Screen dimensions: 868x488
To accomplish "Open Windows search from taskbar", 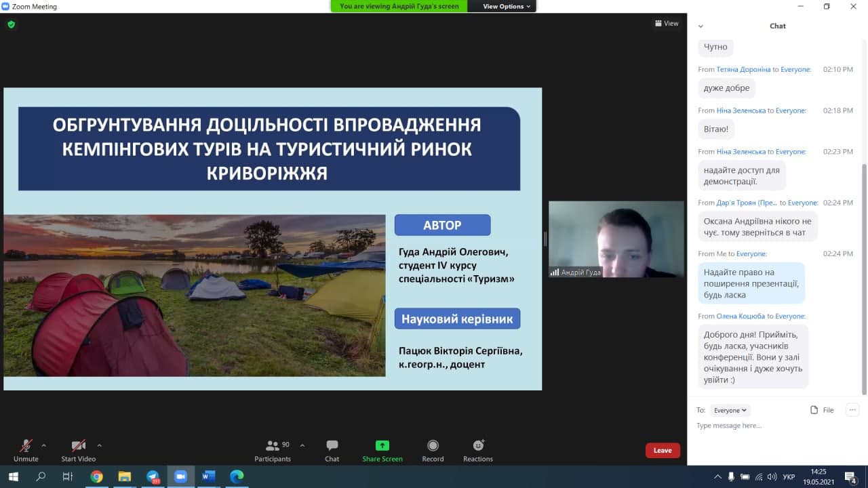I will [41, 476].
